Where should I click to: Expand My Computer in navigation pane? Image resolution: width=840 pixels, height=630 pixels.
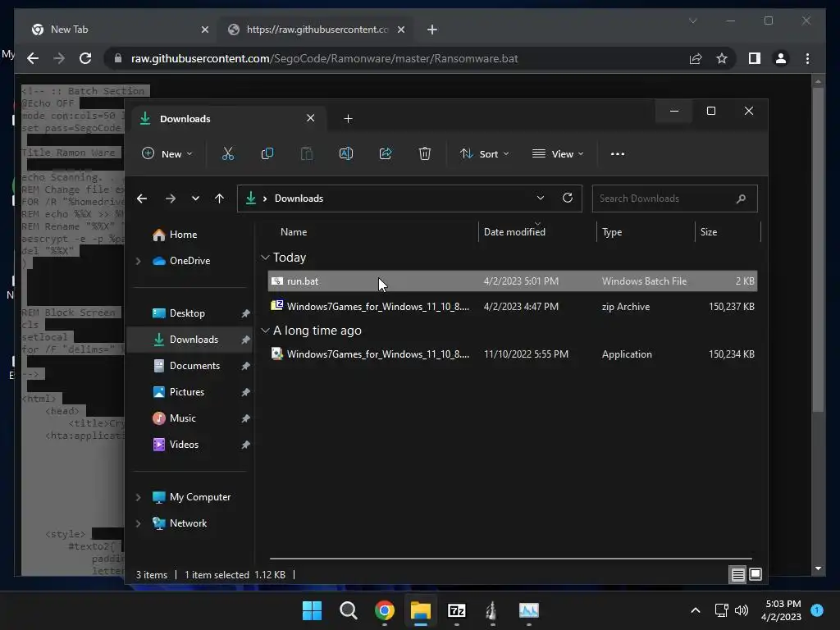(138, 497)
